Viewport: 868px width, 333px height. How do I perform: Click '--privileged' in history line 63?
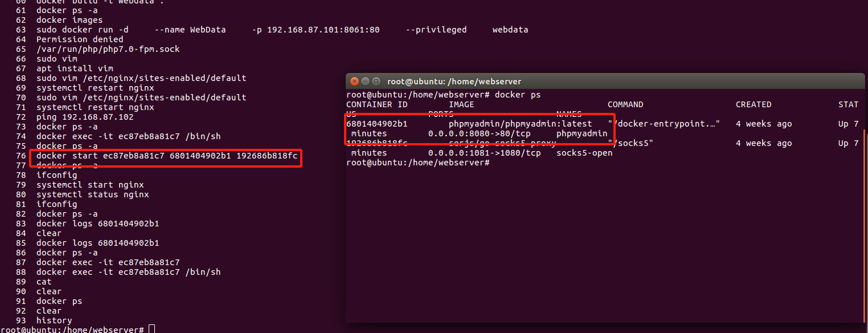(x=436, y=30)
